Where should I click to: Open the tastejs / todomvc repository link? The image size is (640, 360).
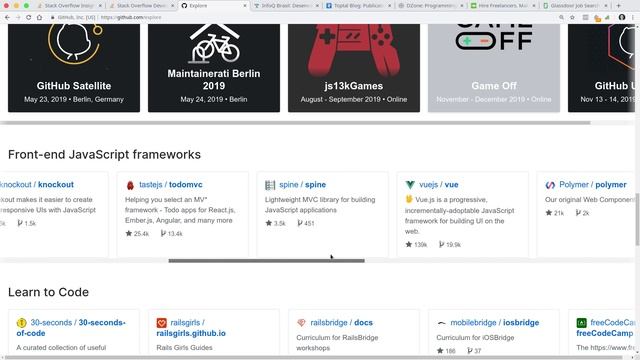coord(171,184)
